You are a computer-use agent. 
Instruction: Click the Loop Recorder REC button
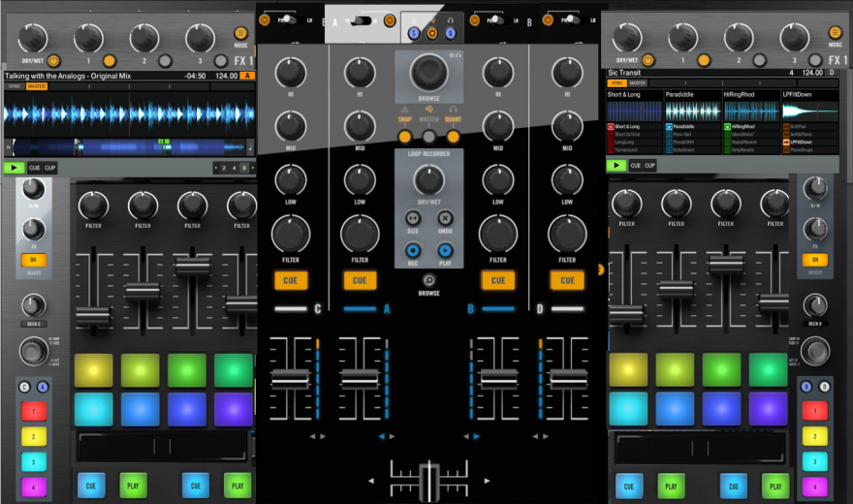click(412, 251)
